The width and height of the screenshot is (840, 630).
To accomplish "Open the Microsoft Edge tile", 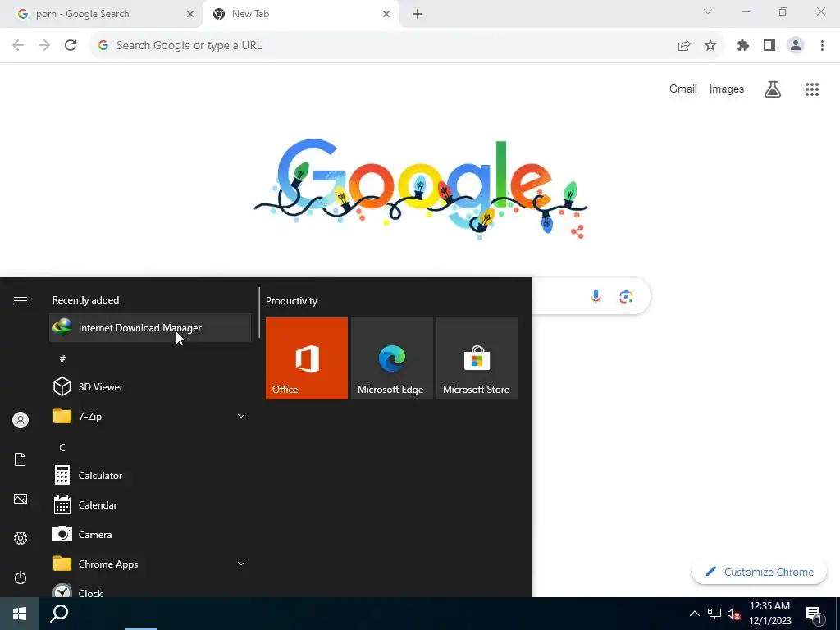I will point(391,358).
